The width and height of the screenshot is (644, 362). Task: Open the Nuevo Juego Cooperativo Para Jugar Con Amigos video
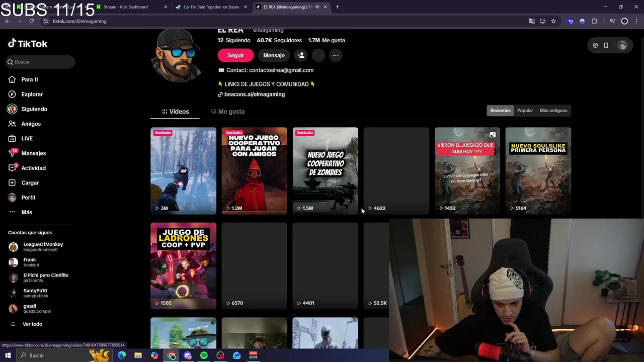pos(254,171)
